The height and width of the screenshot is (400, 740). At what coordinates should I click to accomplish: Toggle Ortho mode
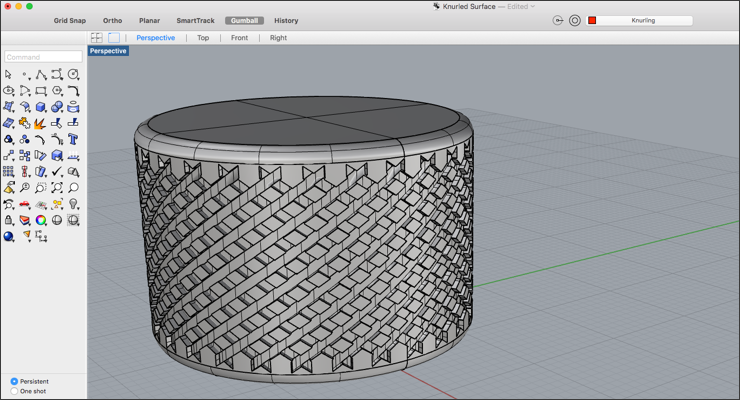coord(112,21)
